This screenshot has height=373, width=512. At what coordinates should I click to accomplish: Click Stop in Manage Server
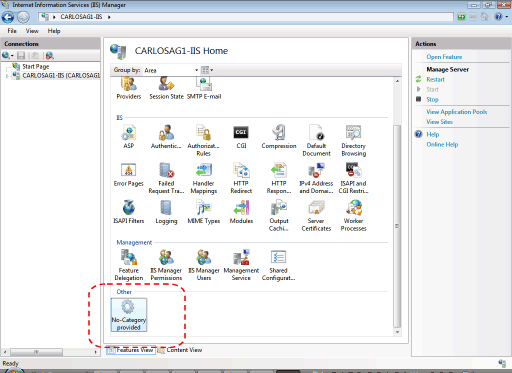point(432,100)
